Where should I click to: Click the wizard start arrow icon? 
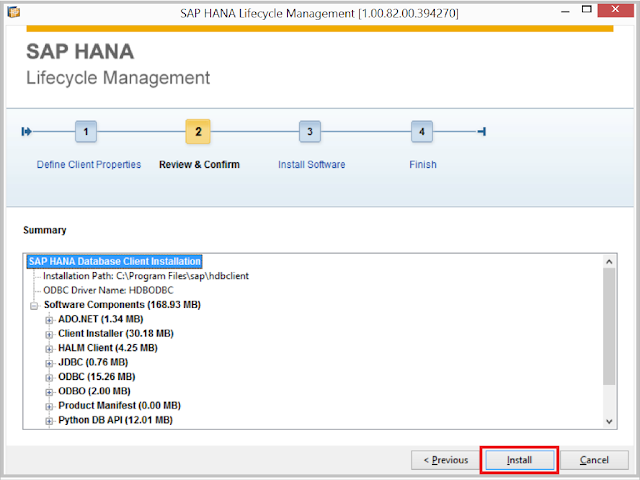27,131
